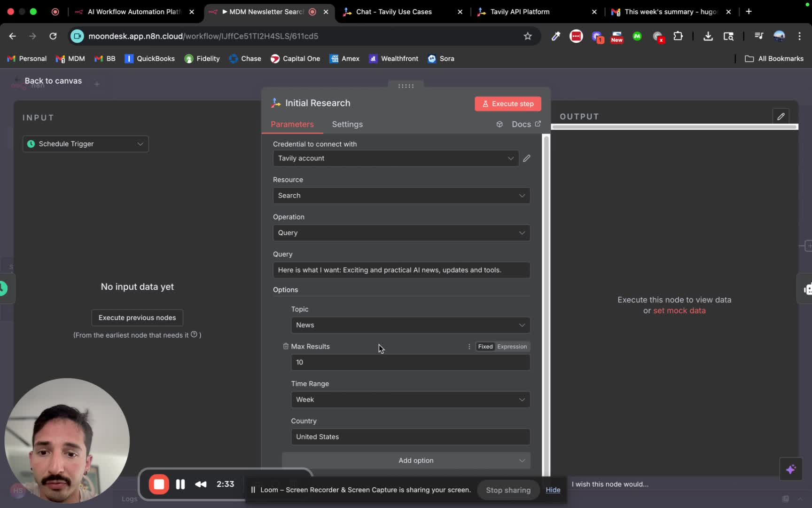Edit the Tavily account credential pencil icon
The image size is (812, 508).
[527, 159]
